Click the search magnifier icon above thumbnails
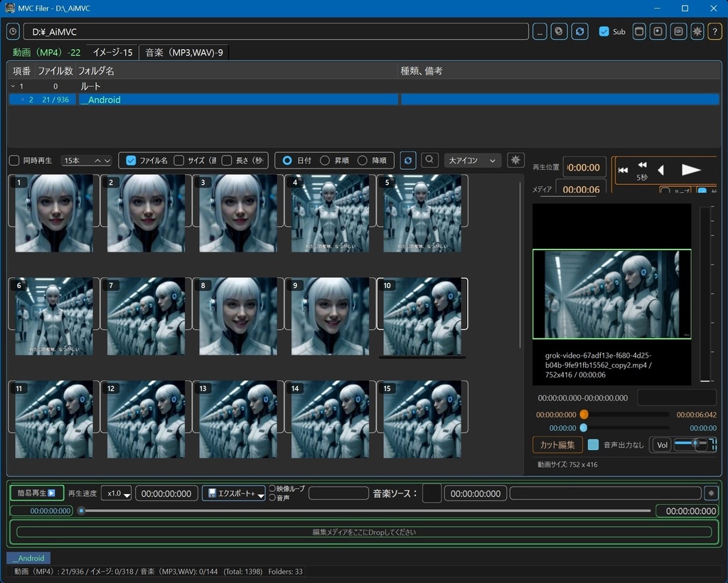This screenshot has height=583, width=728. coord(429,160)
